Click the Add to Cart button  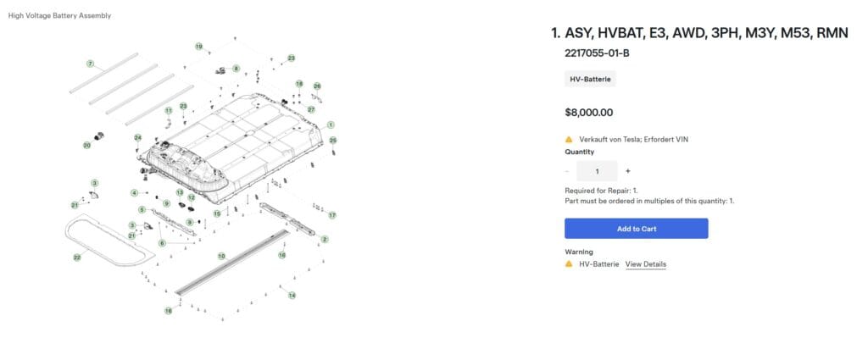636,229
